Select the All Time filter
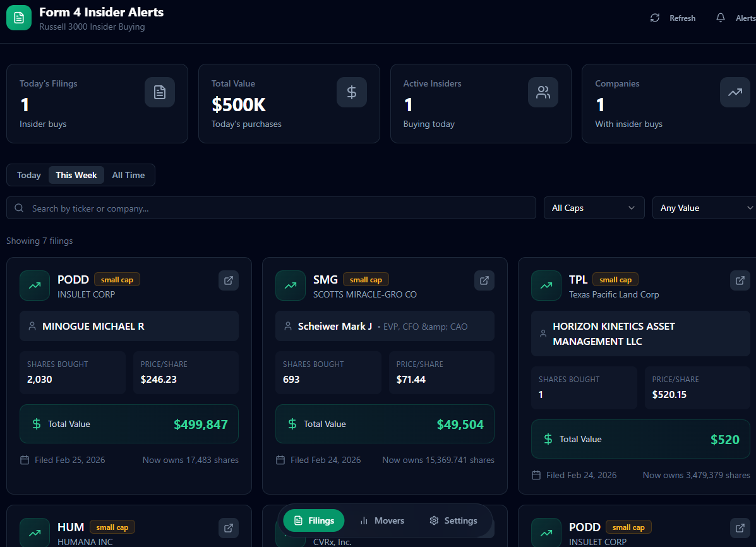This screenshot has height=547, width=756. (128, 175)
